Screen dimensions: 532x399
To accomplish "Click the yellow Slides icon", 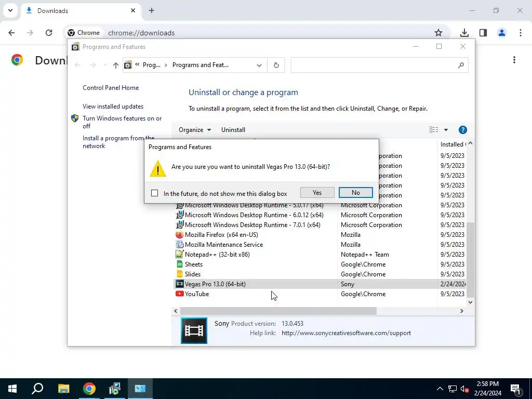I will click(179, 274).
